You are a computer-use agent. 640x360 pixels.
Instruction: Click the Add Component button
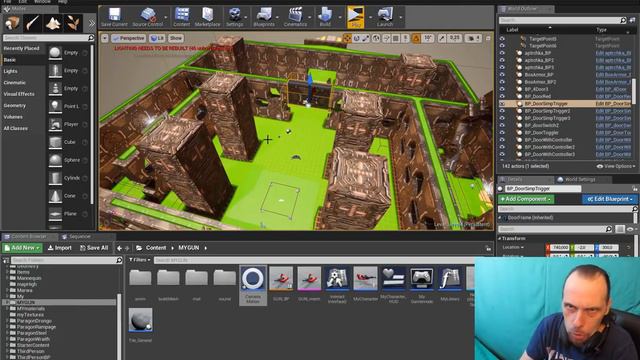526,199
